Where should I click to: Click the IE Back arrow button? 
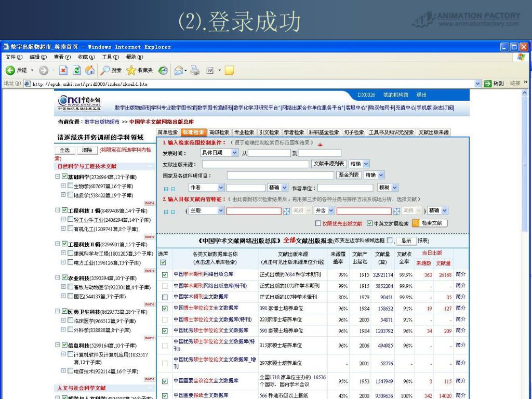tap(10, 70)
